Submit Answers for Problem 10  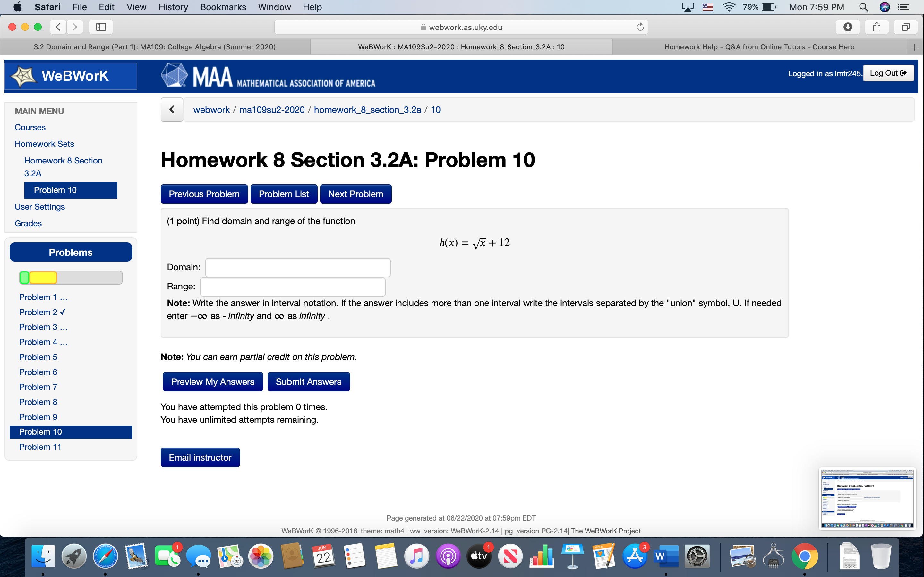pyautogui.click(x=309, y=381)
